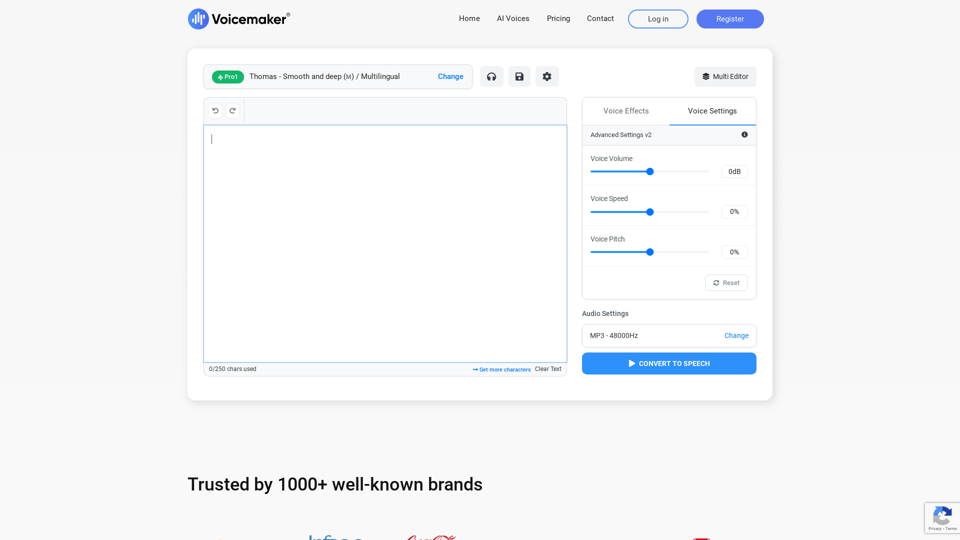This screenshot has width=960, height=540.
Task: Click the reCAPTCHA badge
Action: [942, 518]
